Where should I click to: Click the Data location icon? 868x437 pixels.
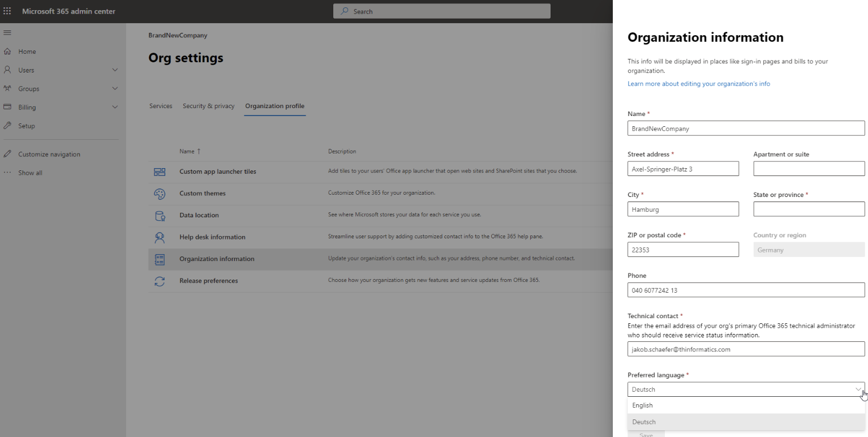[x=160, y=216]
